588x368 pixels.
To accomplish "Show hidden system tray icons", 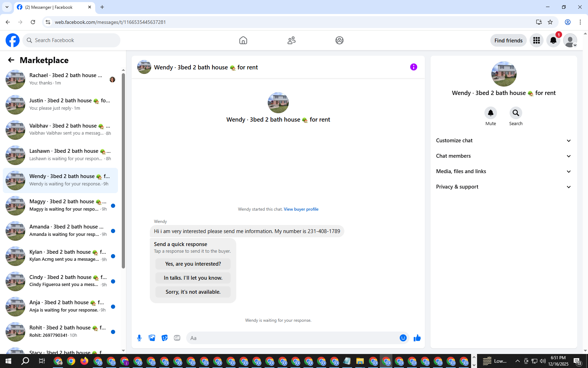I will click(x=517, y=361).
